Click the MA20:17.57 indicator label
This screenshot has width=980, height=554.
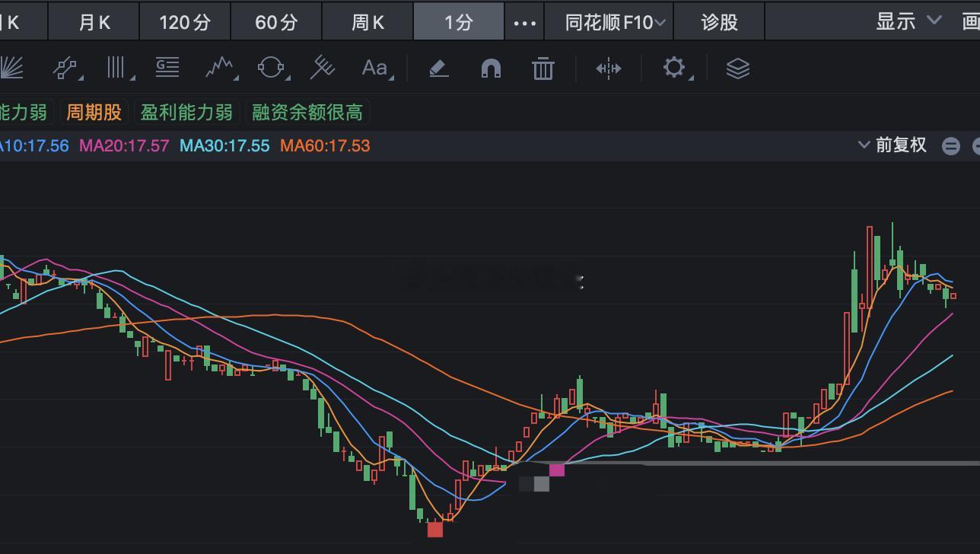124,145
